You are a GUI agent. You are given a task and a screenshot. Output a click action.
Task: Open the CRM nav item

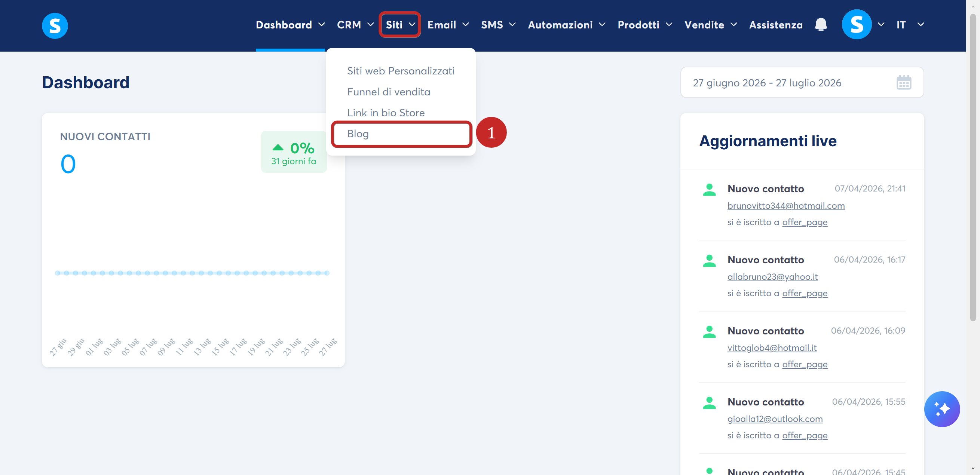point(349,25)
